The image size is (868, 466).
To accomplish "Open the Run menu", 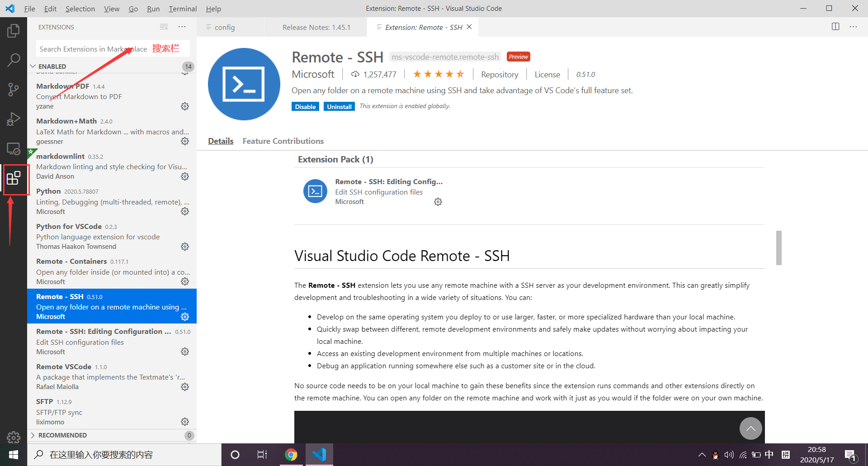I will (x=153, y=9).
